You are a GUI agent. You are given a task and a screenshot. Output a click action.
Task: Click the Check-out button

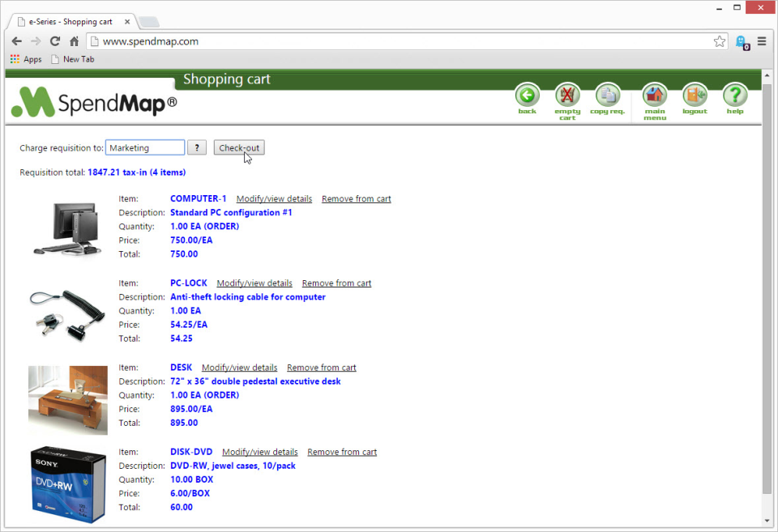238,147
